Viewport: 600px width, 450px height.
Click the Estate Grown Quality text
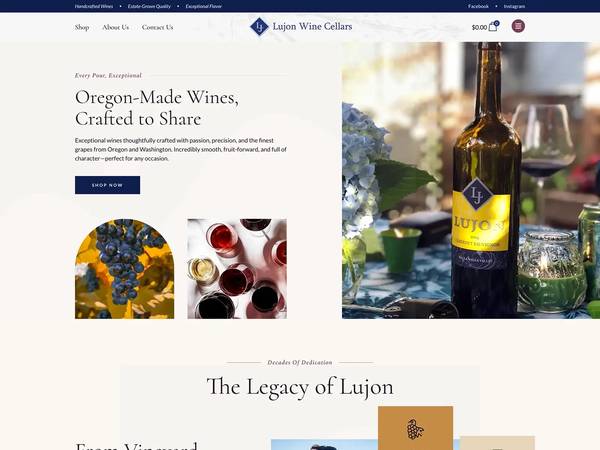tap(149, 6)
